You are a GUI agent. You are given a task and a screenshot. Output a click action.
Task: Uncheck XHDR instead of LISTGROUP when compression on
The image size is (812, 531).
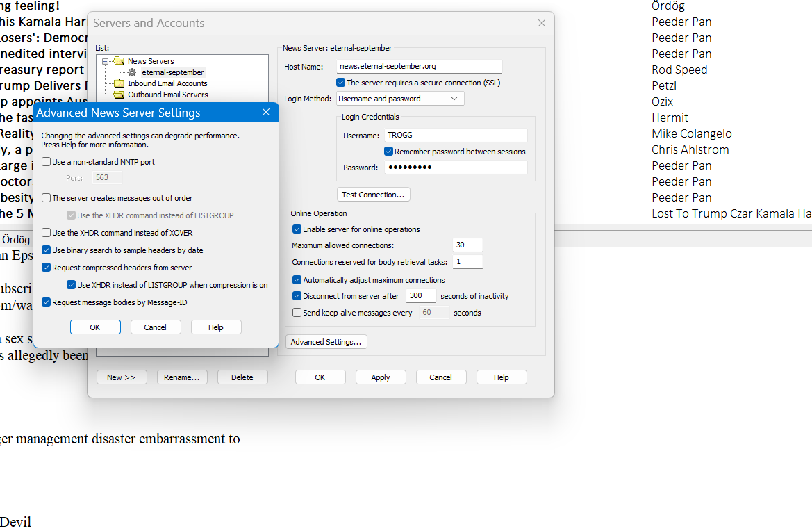[x=71, y=285]
